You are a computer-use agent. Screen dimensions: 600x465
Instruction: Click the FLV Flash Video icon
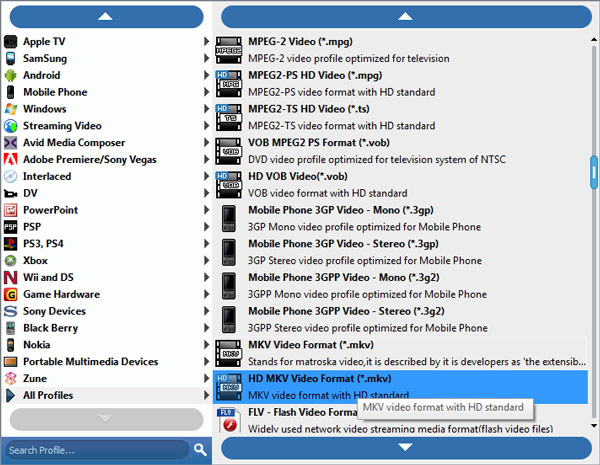[228, 420]
